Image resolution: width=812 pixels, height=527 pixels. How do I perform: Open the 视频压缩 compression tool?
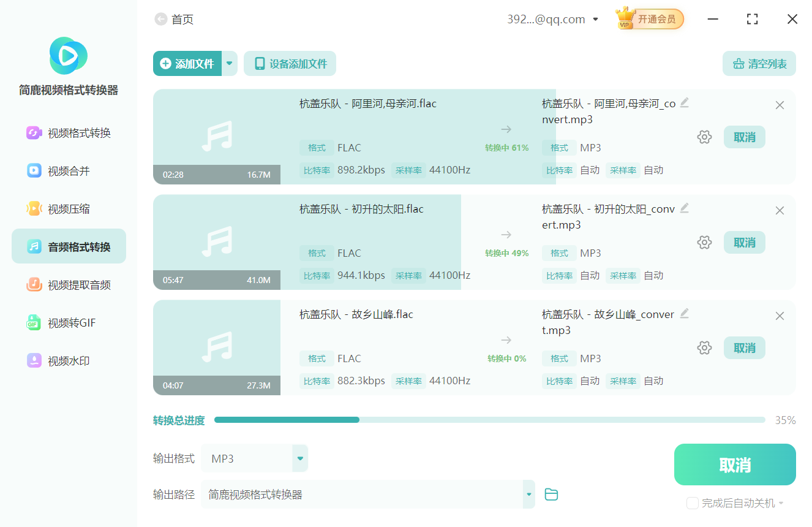(68, 208)
